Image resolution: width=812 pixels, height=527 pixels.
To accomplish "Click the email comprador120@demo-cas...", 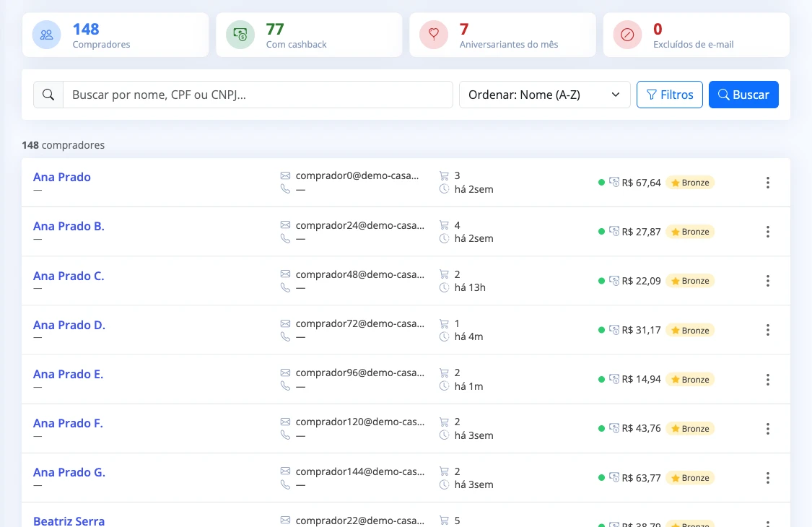I will click(x=360, y=422).
